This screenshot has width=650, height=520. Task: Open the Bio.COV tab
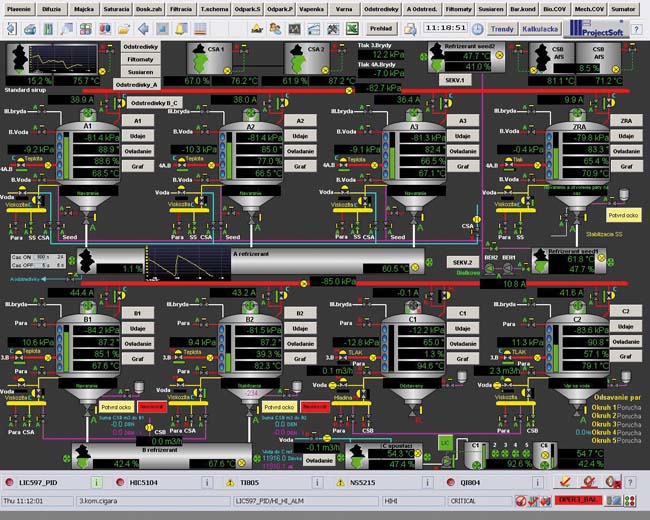tap(554, 9)
